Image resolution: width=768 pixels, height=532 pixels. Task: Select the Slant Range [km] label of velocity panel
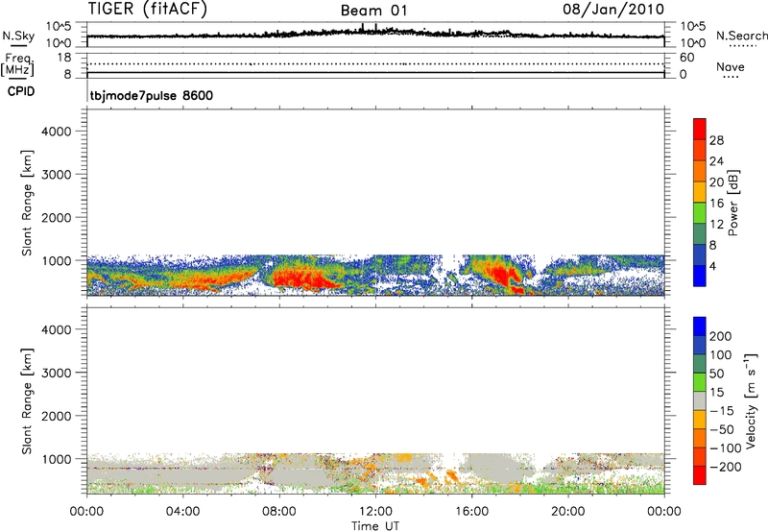tap(27, 400)
